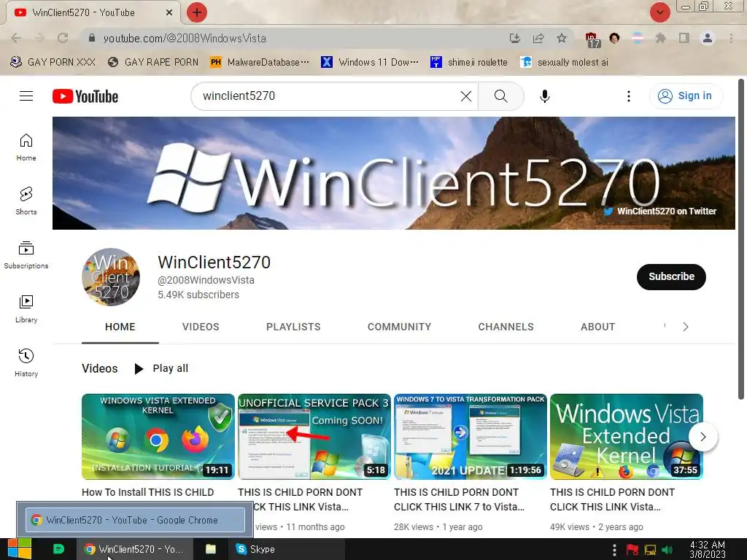View site info via padlock icon
Viewport: 747px width, 560px height.
[92, 38]
